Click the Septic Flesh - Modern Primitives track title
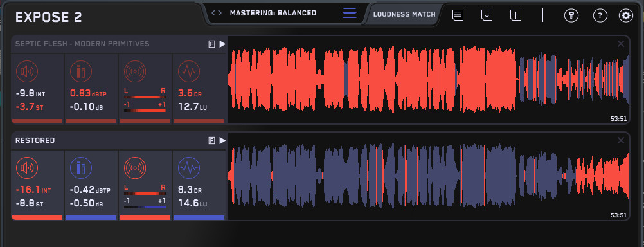Screen dimensions: 644x247 click(x=82, y=44)
